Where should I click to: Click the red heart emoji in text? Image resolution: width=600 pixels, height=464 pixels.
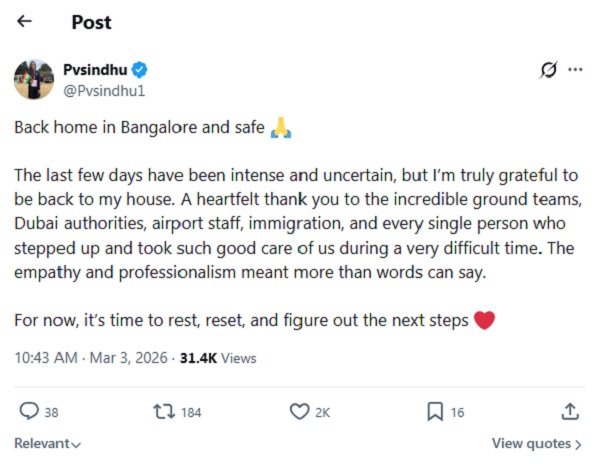[x=484, y=321]
